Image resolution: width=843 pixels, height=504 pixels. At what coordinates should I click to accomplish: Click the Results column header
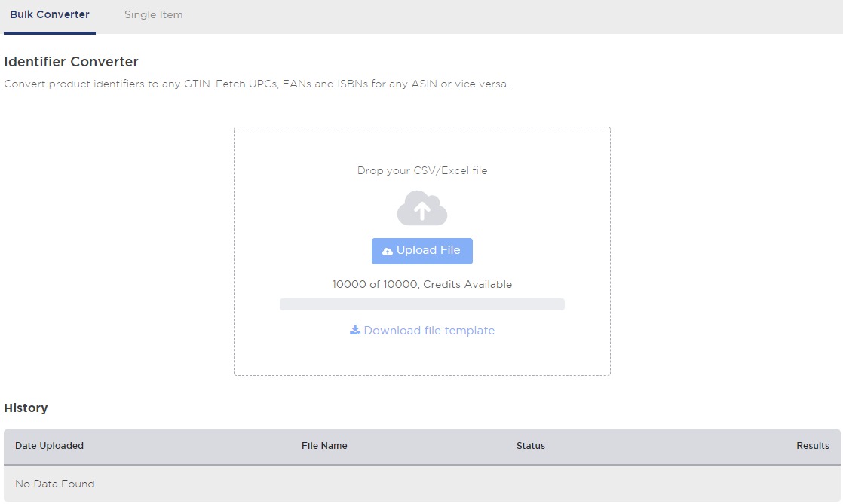[x=812, y=445]
